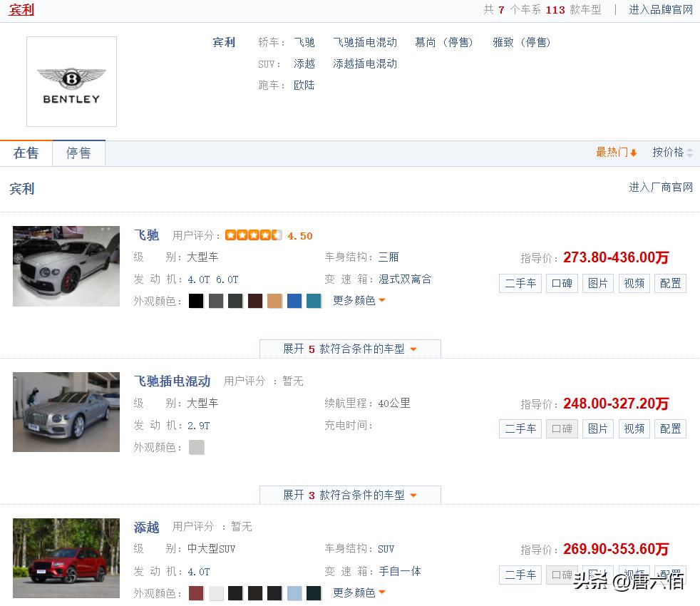
Task: Open 图片 image gallery for 飞驰
Action: click(597, 283)
